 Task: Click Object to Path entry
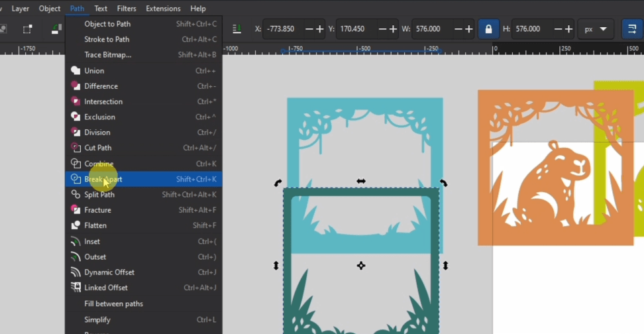107,25
